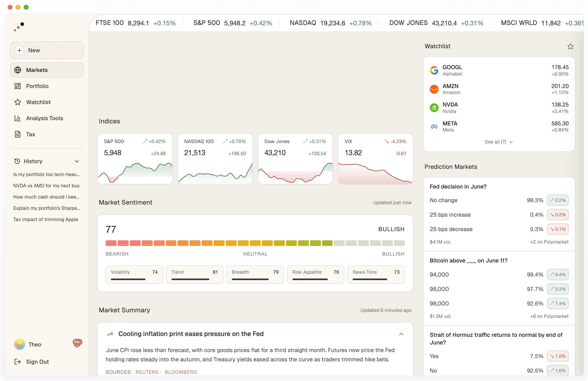Open history: Tax impact of trimming Apple
The image size is (588, 381).
pos(46,219)
